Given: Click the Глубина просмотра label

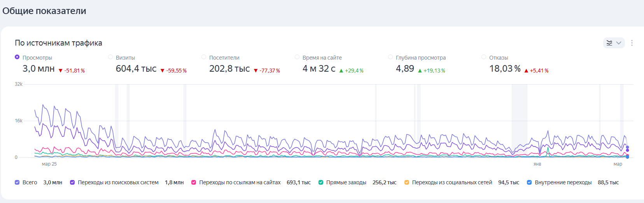Looking at the screenshot, I should [421, 58].
